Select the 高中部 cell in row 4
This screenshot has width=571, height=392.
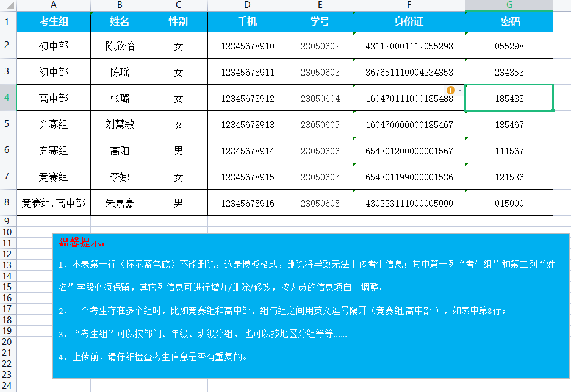point(54,98)
